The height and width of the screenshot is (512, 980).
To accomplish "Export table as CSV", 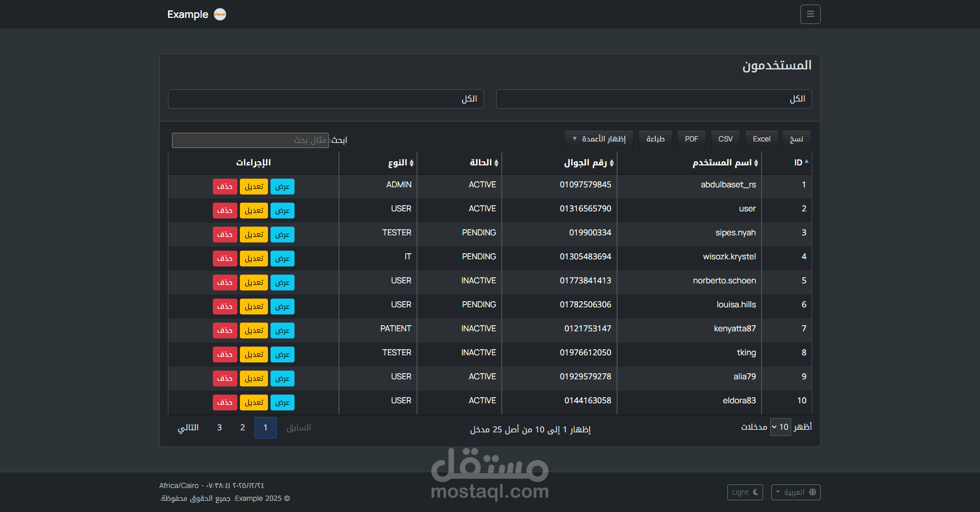I will click(725, 139).
